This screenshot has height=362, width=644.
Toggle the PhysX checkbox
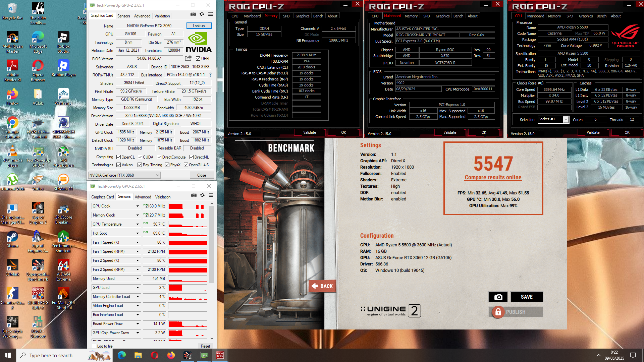click(x=167, y=165)
